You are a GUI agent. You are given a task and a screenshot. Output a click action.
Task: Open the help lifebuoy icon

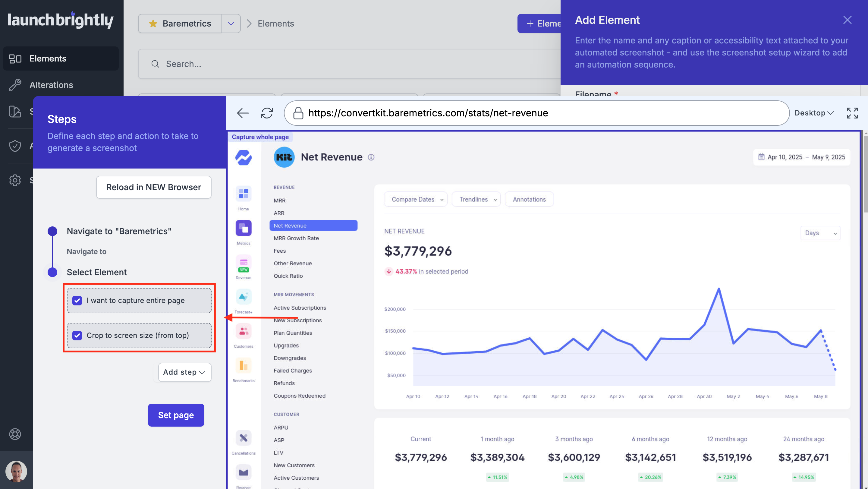tap(15, 434)
